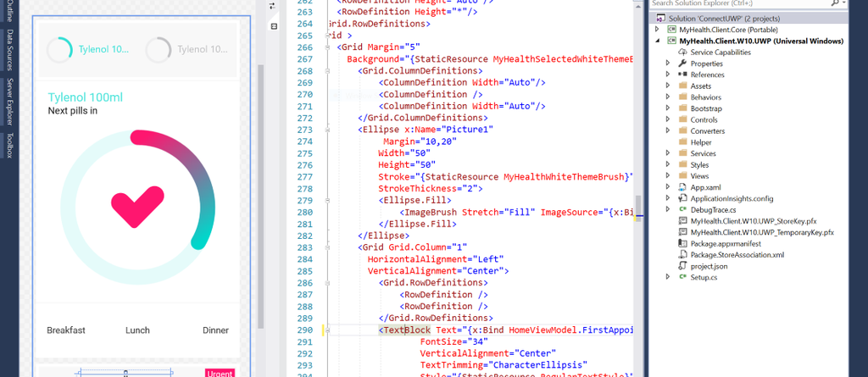868x377 pixels.
Task: Expand the MyHealth.Client.Core project node
Action: (x=657, y=30)
